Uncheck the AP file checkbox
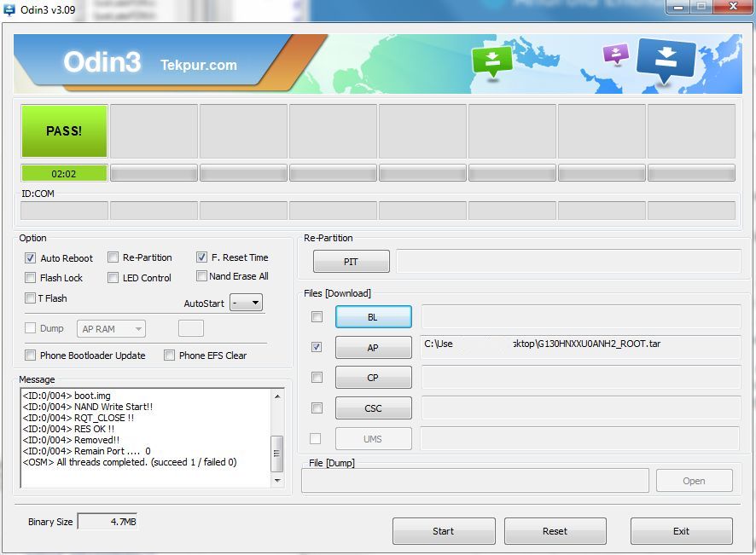Screen dimensions: 756x555 317,347
